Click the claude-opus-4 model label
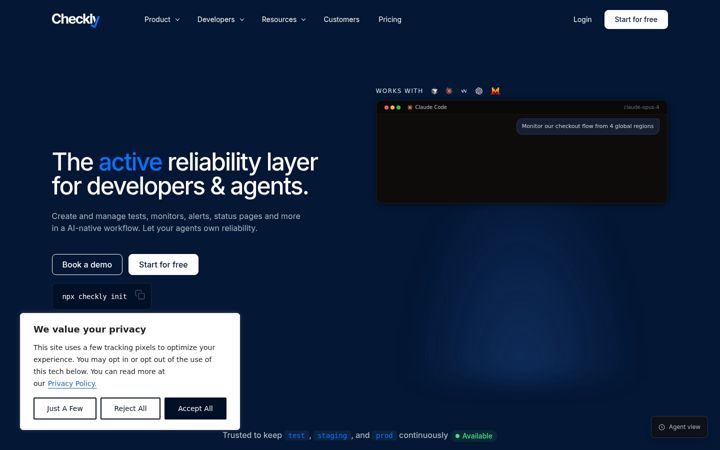Image resolution: width=720 pixels, height=450 pixels. click(x=641, y=107)
